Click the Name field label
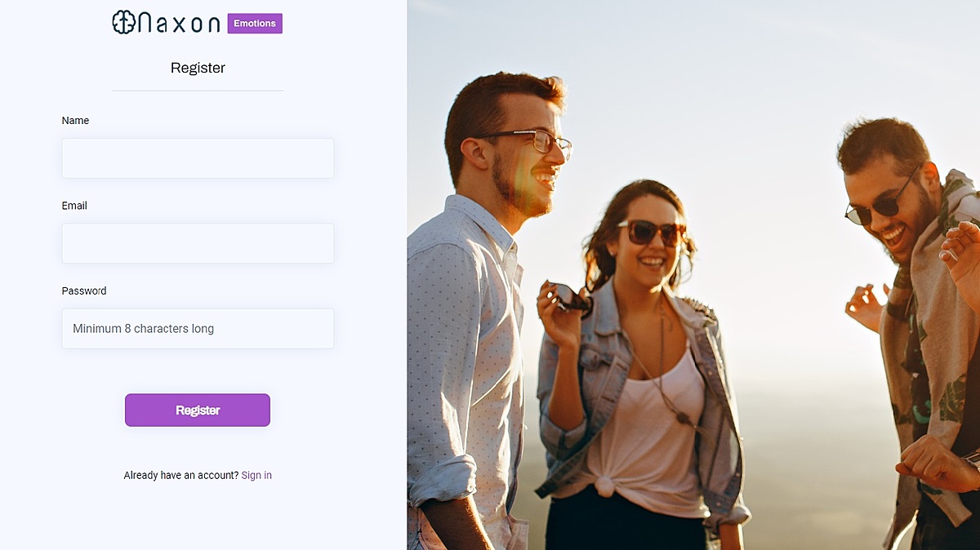Screen dimensions: 980x550 point(75,121)
